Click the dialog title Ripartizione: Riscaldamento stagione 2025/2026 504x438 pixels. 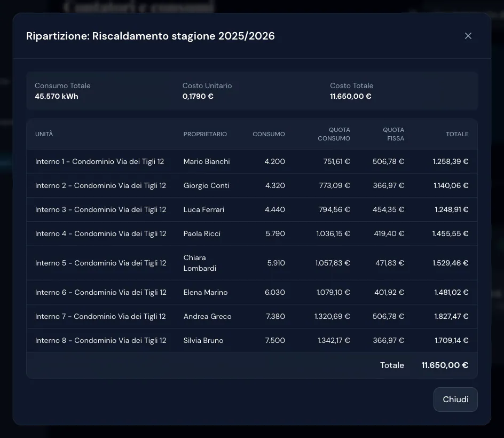[x=151, y=36]
